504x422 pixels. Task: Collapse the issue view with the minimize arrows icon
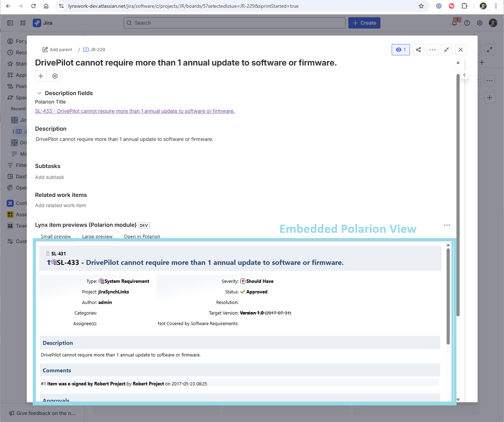click(x=446, y=49)
